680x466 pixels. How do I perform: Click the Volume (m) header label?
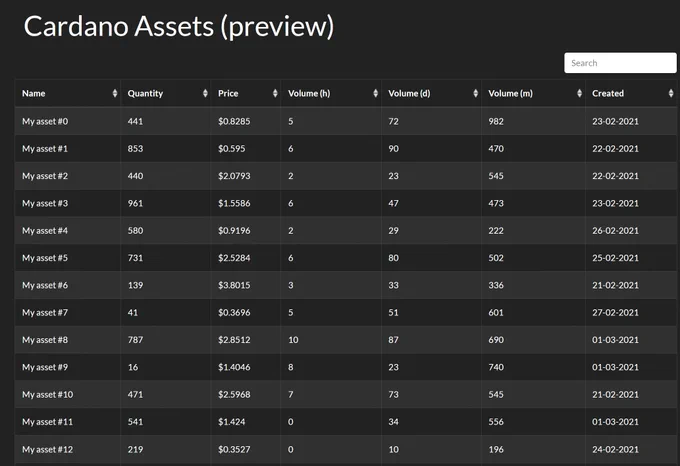tap(510, 93)
